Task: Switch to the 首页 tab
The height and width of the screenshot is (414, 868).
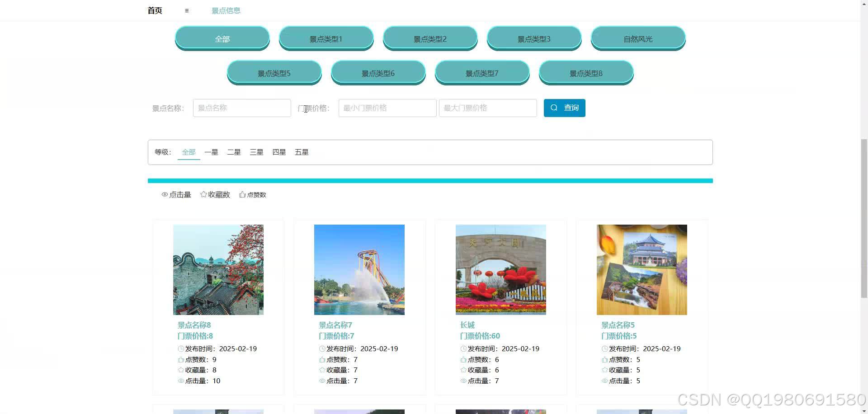Action: pyautogui.click(x=154, y=10)
